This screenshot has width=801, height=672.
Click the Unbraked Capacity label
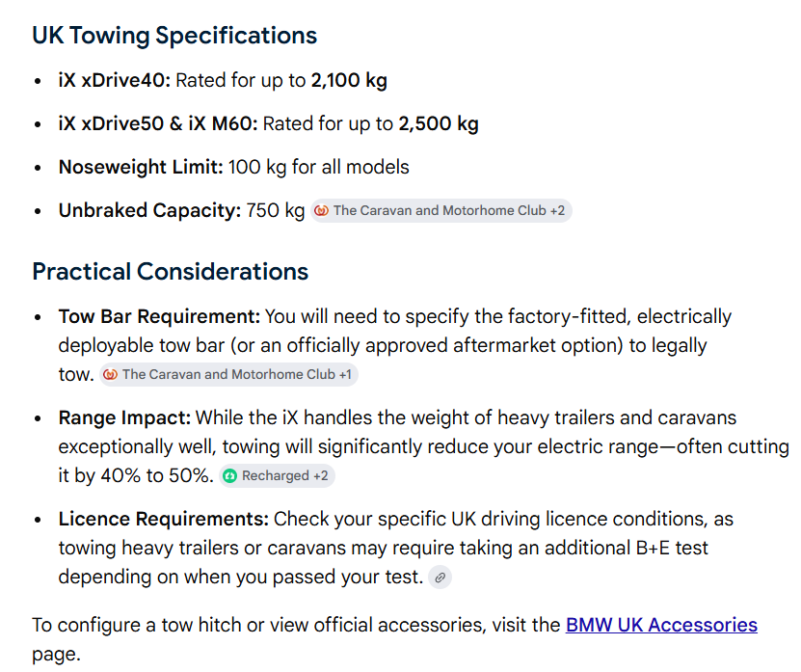(x=149, y=211)
